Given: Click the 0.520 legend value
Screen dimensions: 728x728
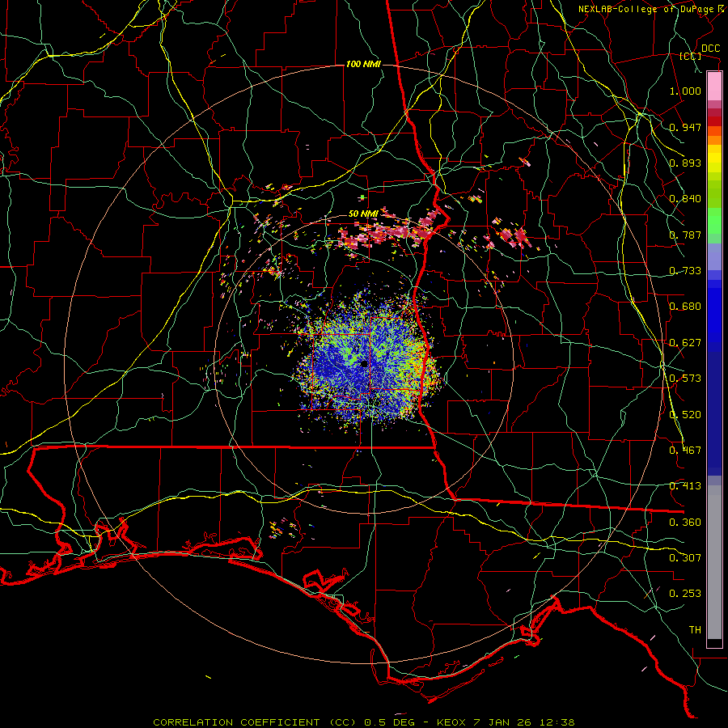Looking at the screenshot, I should click(685, 415).
